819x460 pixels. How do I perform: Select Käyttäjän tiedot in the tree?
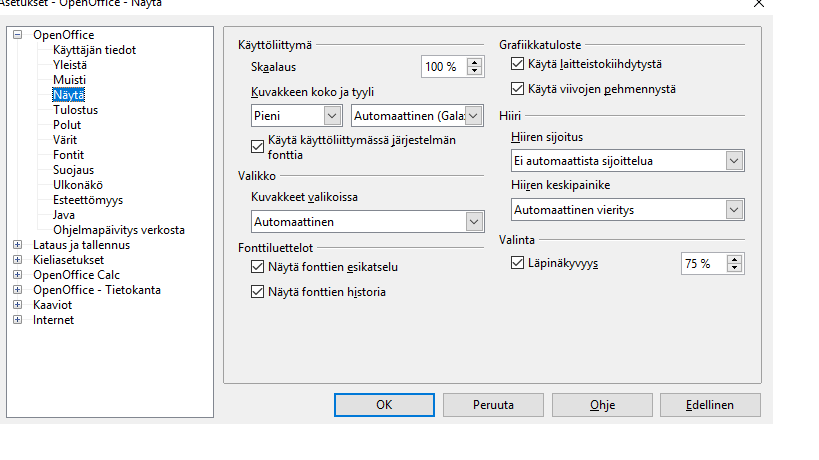[x=94, y=50]
